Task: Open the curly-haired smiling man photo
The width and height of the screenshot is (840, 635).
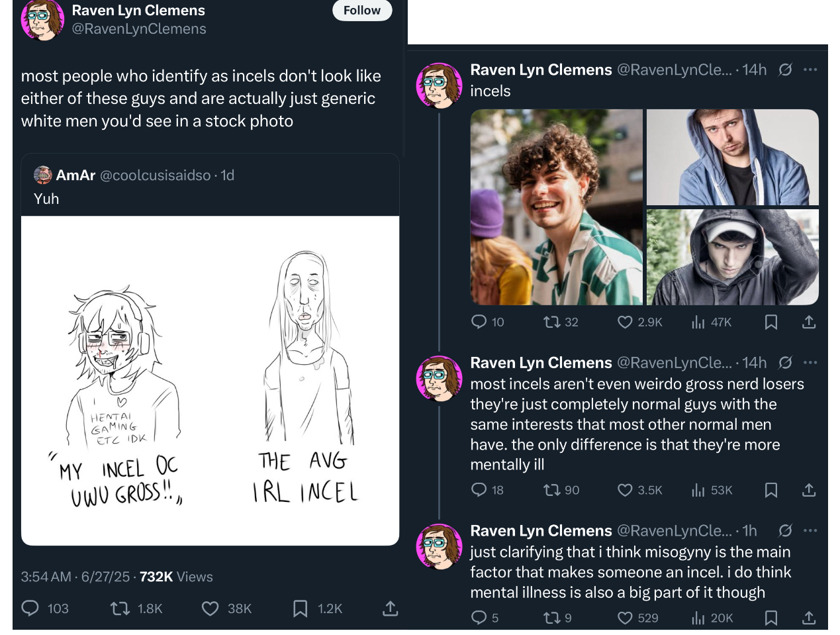Action: coord(556,207)
